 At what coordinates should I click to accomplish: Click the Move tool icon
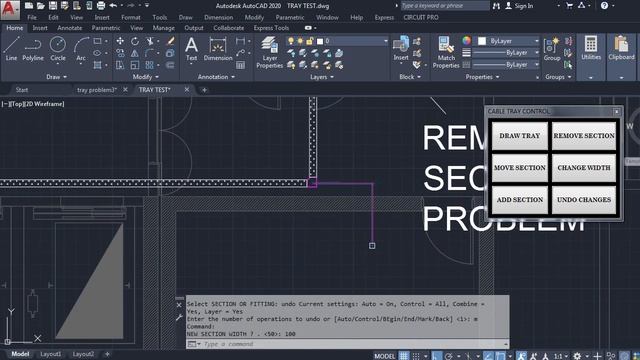point(120,41)
